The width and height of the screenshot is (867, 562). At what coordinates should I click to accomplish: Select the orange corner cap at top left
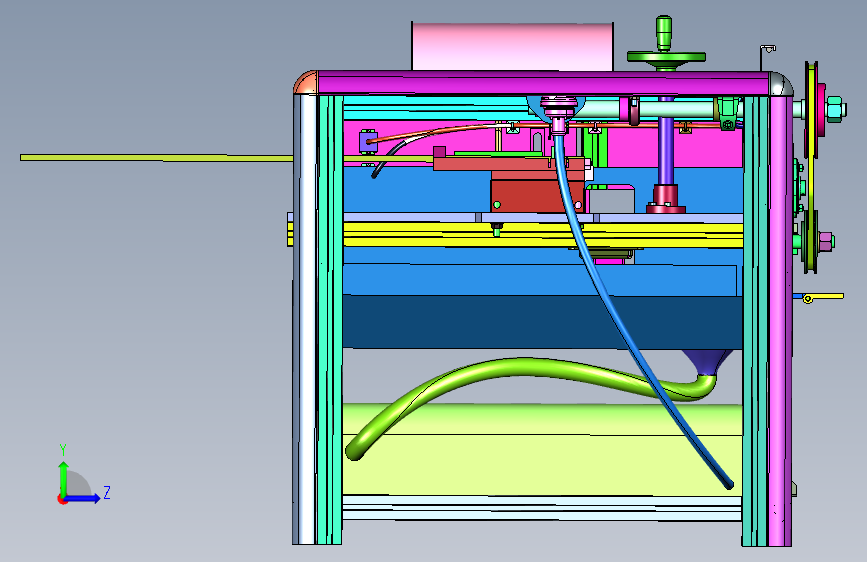(306, 83)
